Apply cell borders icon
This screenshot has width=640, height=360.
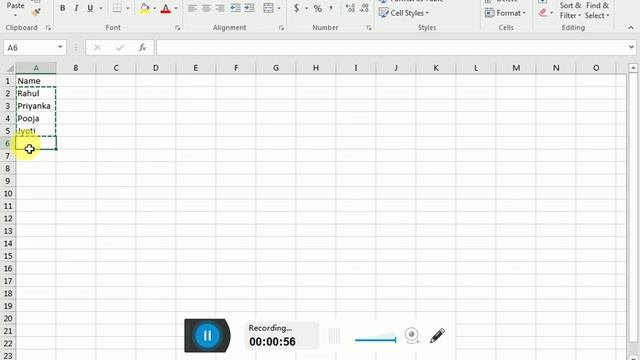click(117, 8)
